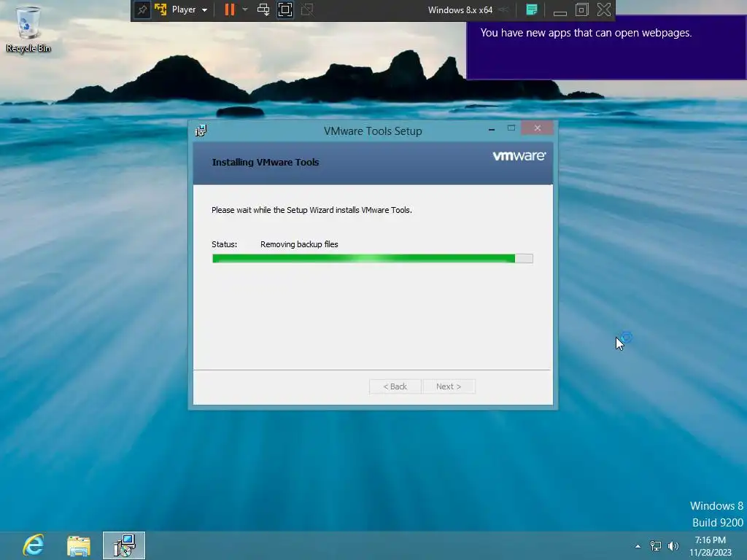Click the setup dialog's disabled maximize button
Viewport: 747px width, 560px height.
511,128
